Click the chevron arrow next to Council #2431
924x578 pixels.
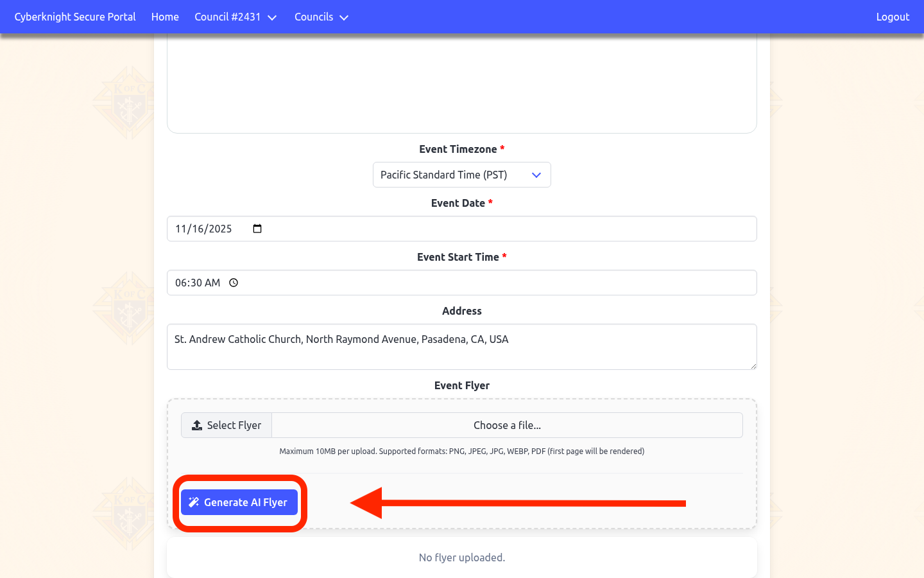(x=272, y=18)
